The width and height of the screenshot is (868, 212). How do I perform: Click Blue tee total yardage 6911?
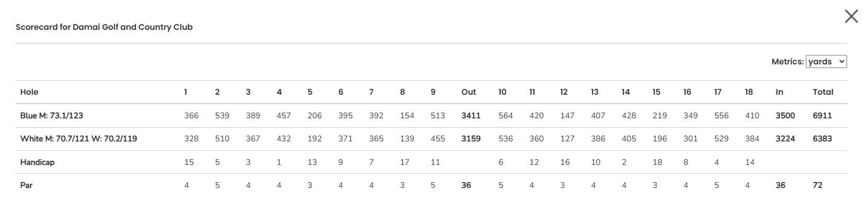tap(822, 116)
